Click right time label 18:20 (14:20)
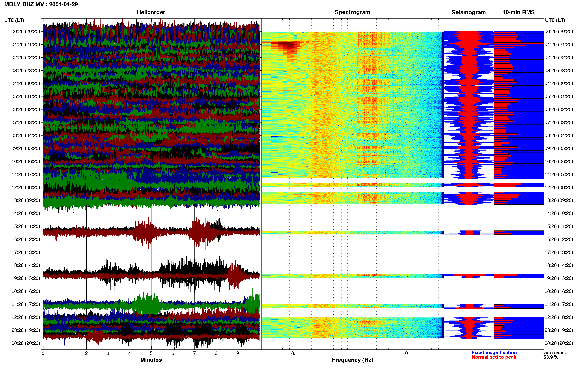The height and width of the screenshot is (368, 588). point(559,265)
